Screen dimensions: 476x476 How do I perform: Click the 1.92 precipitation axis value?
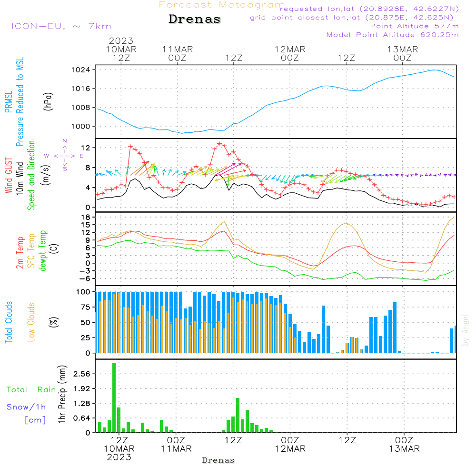point(82,389)
